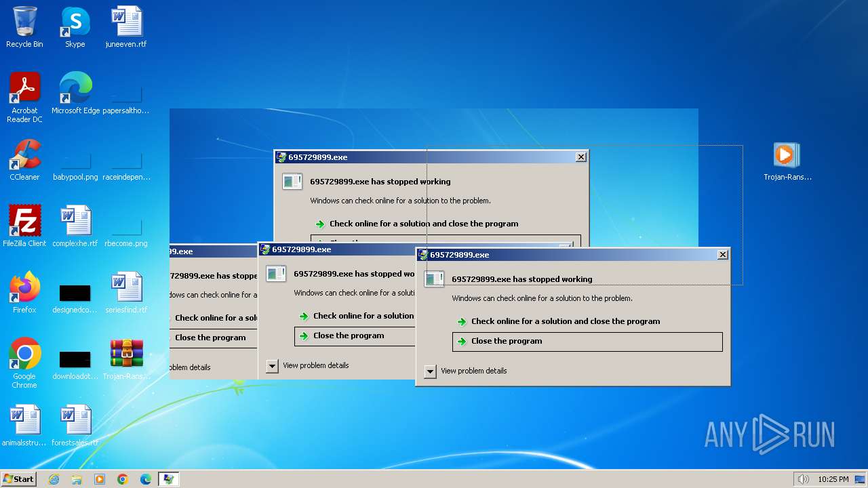Expand 'View problem details' arrow in middle dialog

[x=272, y=366]
